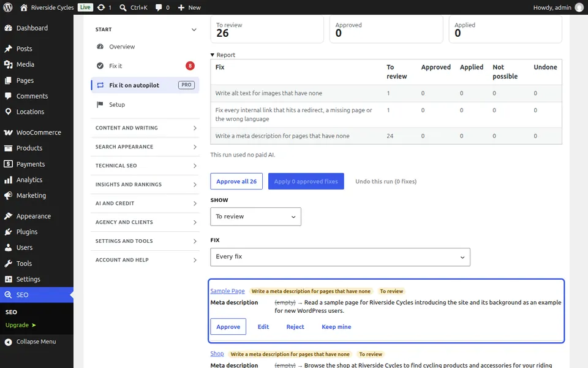Edit the Sample Page meta description

click(263, 327)
